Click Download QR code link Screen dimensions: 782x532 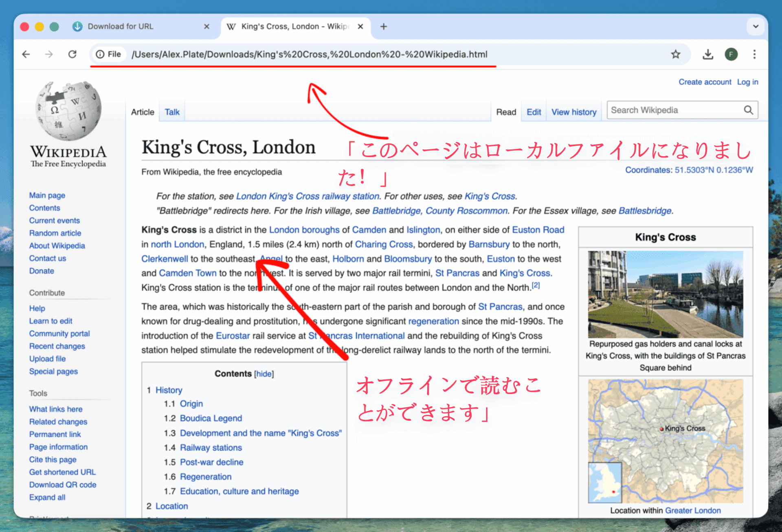coord(63,485)
